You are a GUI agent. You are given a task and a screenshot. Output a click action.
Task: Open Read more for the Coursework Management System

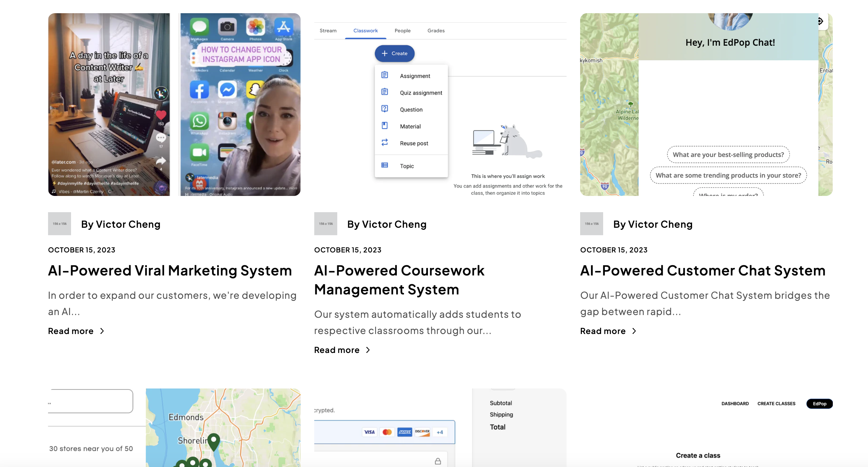click(337, 350)
